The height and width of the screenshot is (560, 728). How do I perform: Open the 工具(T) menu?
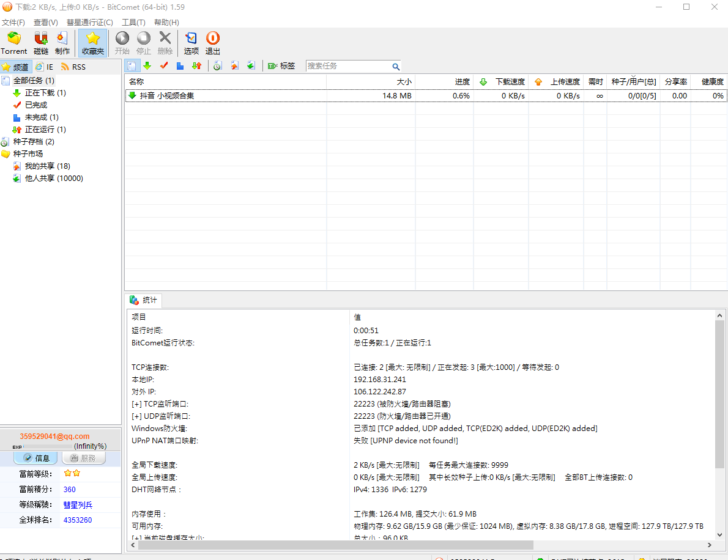[x=133, y=22]
